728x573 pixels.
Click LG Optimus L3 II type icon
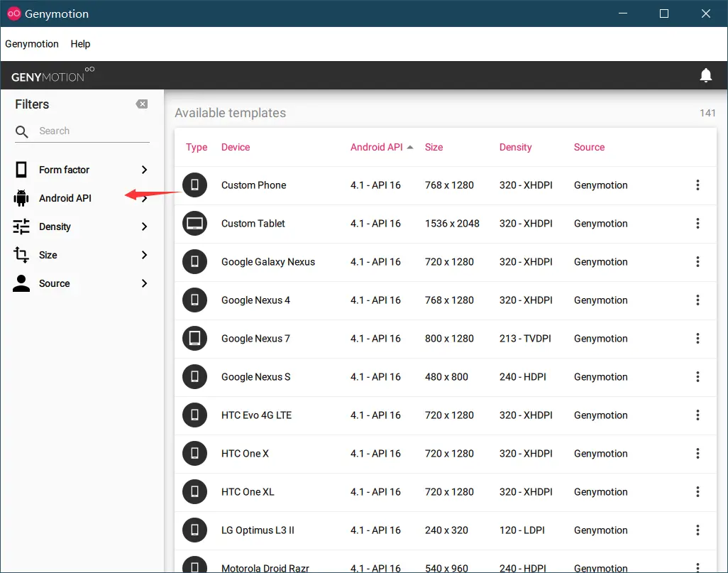194,530
